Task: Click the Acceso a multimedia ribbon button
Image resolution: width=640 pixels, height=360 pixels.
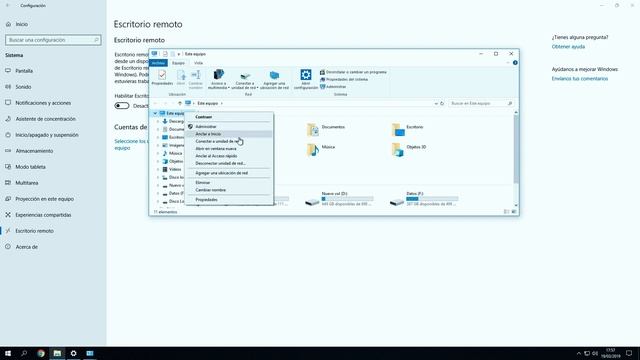Action: [x=218, y=79]
